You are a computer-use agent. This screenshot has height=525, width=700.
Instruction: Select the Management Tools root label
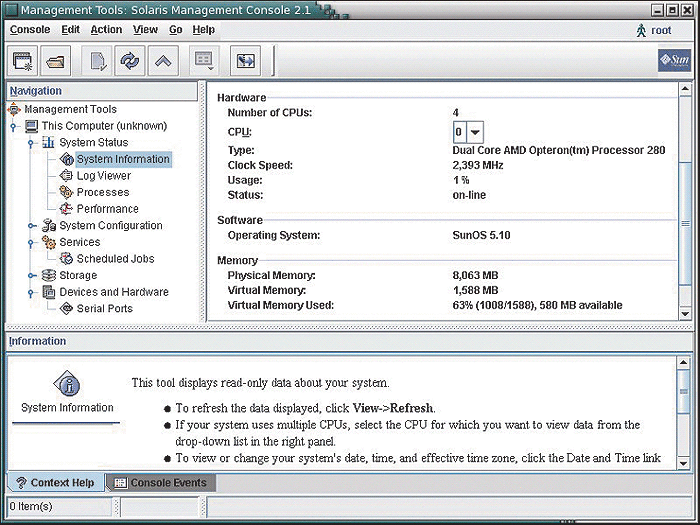pos(71,109)
